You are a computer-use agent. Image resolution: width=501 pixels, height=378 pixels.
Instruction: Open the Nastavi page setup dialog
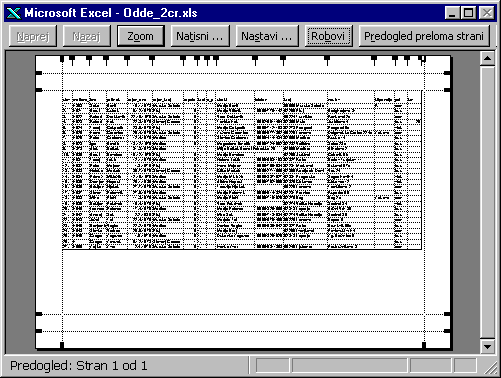(x=267, y=36)
